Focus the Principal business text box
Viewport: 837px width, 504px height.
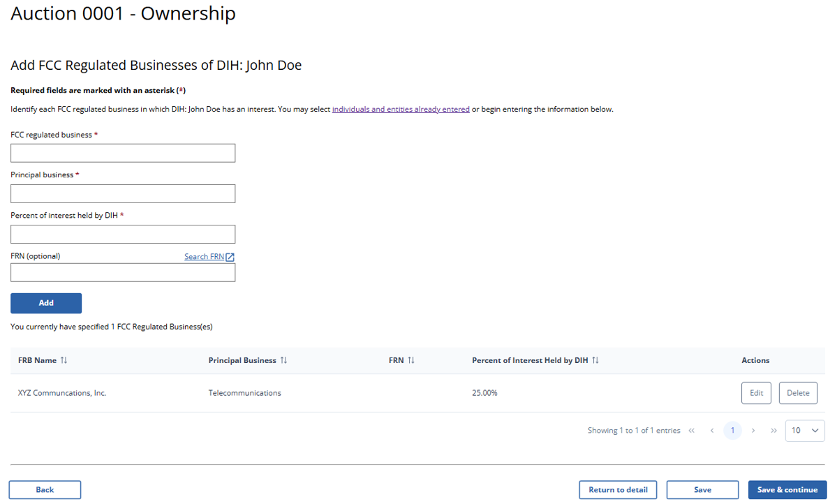pos(123,194)
